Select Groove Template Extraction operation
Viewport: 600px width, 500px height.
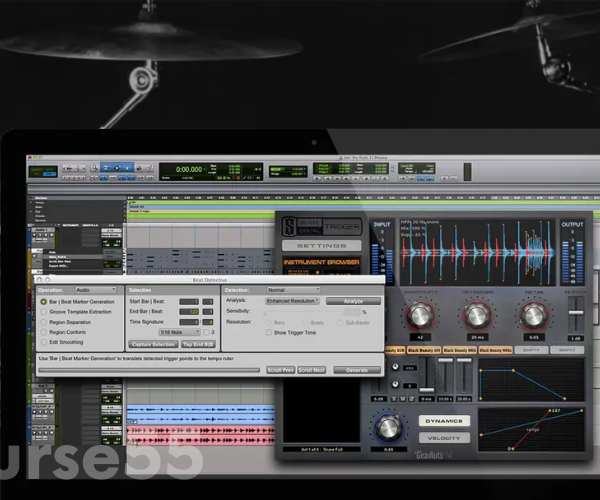click(x=44, y=312)
